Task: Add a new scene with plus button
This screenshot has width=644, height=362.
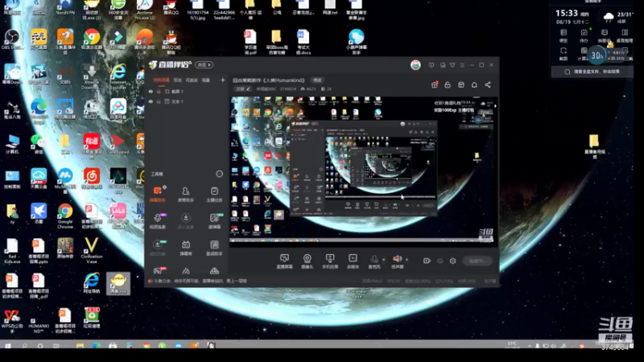Action: [223, 80]
